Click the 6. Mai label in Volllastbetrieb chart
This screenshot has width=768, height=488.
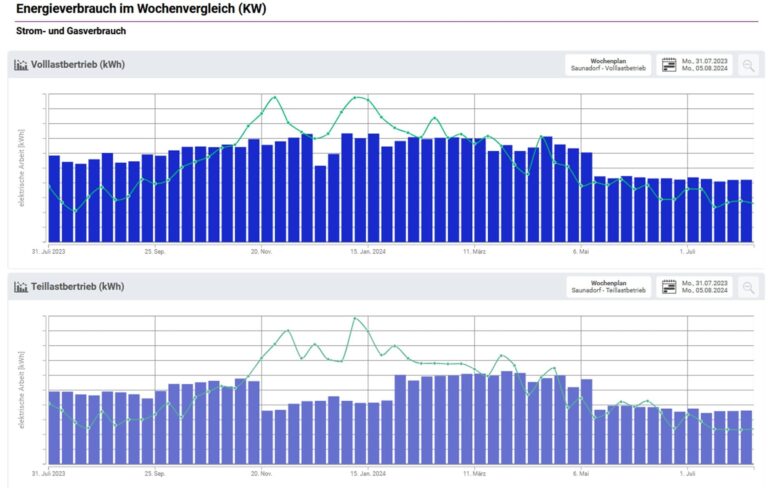581,251
